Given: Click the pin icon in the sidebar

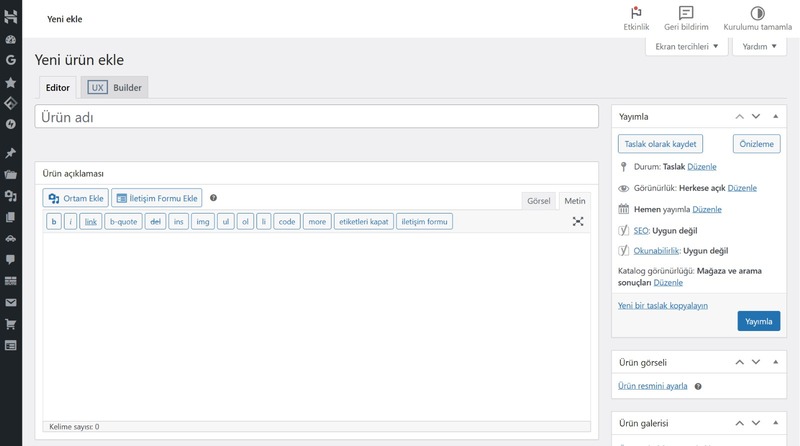Looking at the screenshot, I should 11,153.
